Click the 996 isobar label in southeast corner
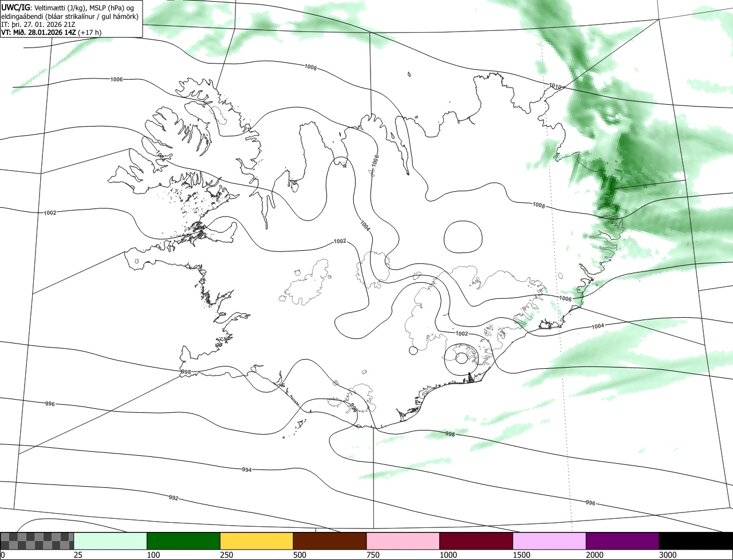The height and width of the screenshot is (560, 733). 590,503
